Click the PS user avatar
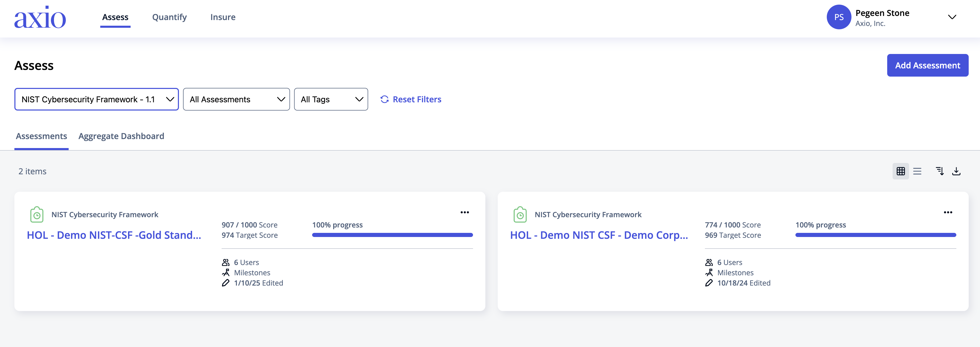This screenshot has height=347, width=980. tap(839, 17)
